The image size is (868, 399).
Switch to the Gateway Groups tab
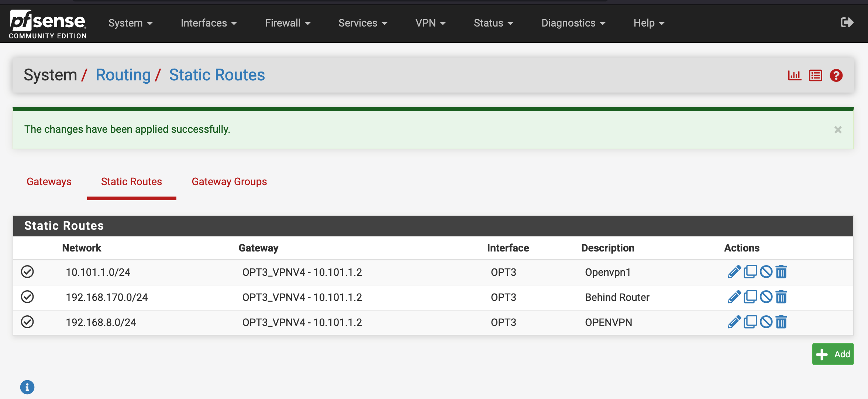(x=229, y=181)
